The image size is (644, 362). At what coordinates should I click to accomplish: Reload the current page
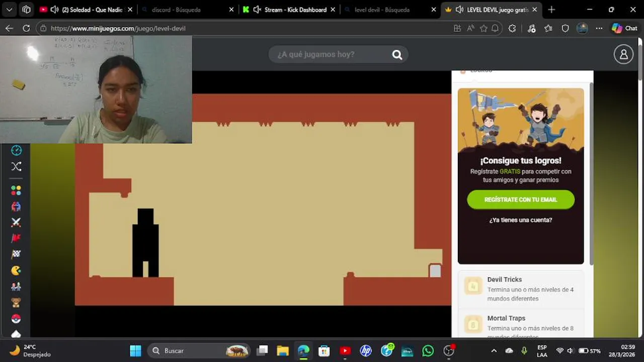click(26, 29)
